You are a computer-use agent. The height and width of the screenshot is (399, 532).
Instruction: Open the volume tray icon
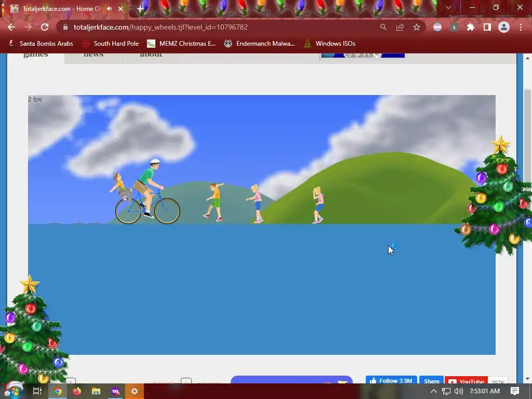(458, 391)
